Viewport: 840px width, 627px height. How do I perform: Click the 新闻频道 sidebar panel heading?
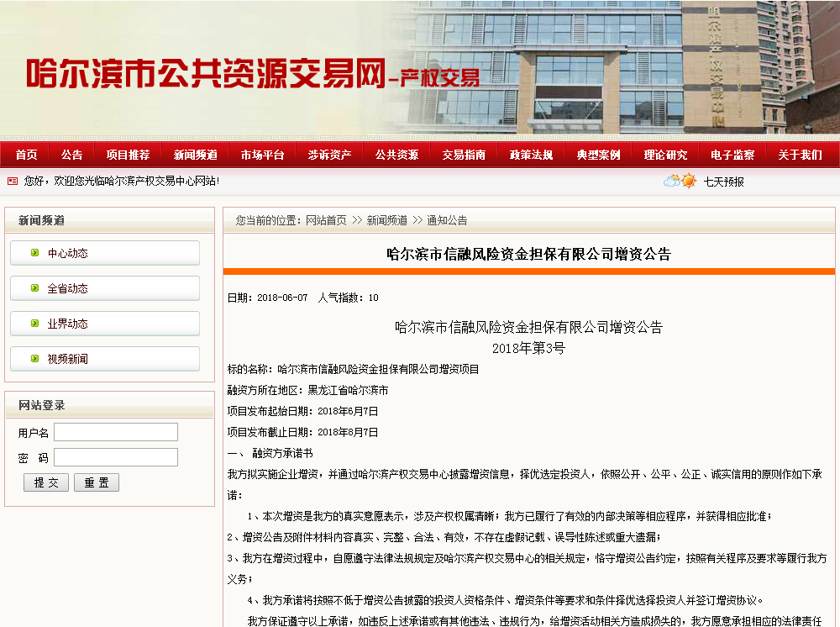point(41,220)
